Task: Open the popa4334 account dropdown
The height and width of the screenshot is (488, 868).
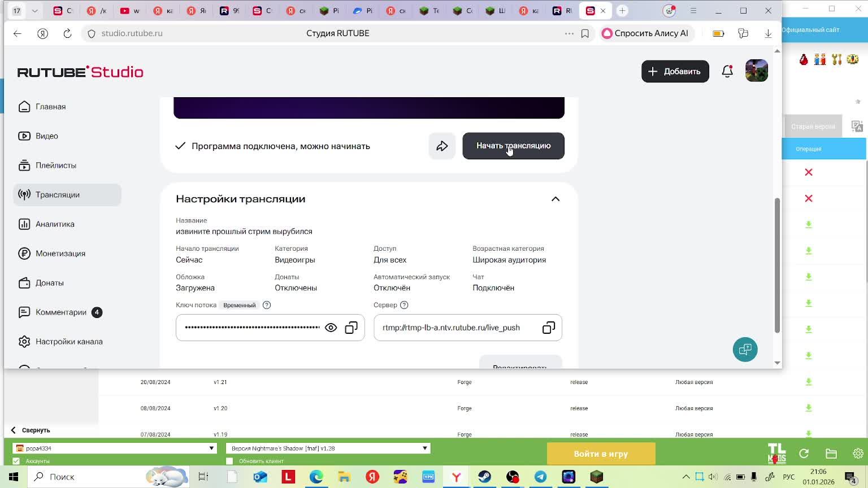Action: point(115,448)
